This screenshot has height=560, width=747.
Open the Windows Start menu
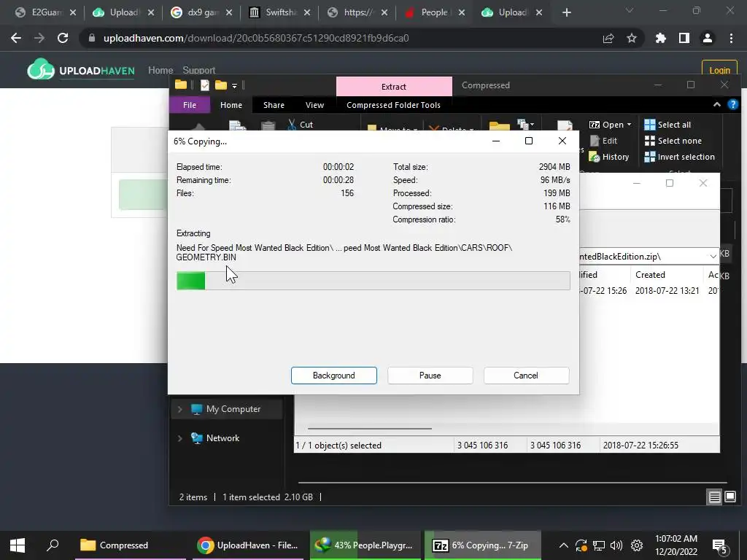18,545
